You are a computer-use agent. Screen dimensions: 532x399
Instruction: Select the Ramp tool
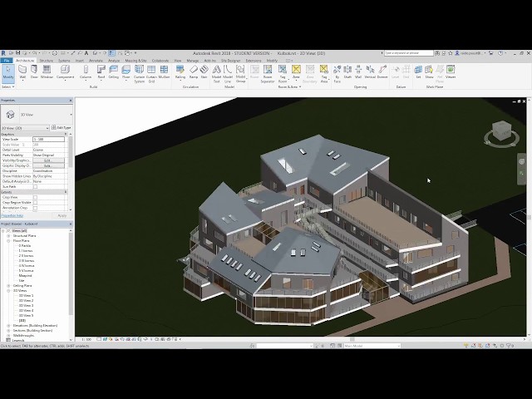(x=194, y=72)
